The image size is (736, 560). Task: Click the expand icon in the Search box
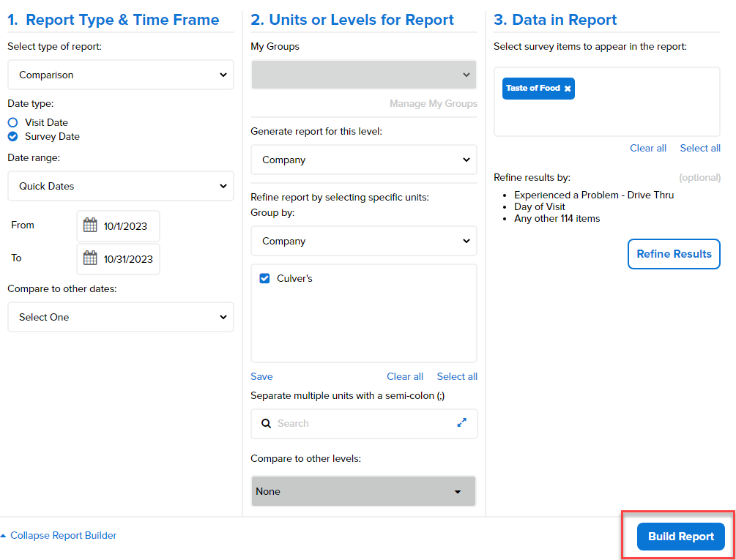click(x=461, y=423)
